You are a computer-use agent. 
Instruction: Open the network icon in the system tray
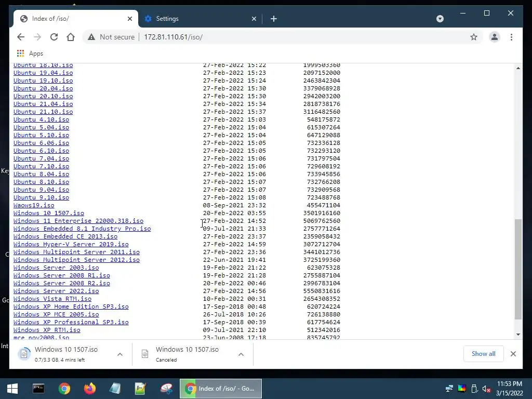click(449, 389)
